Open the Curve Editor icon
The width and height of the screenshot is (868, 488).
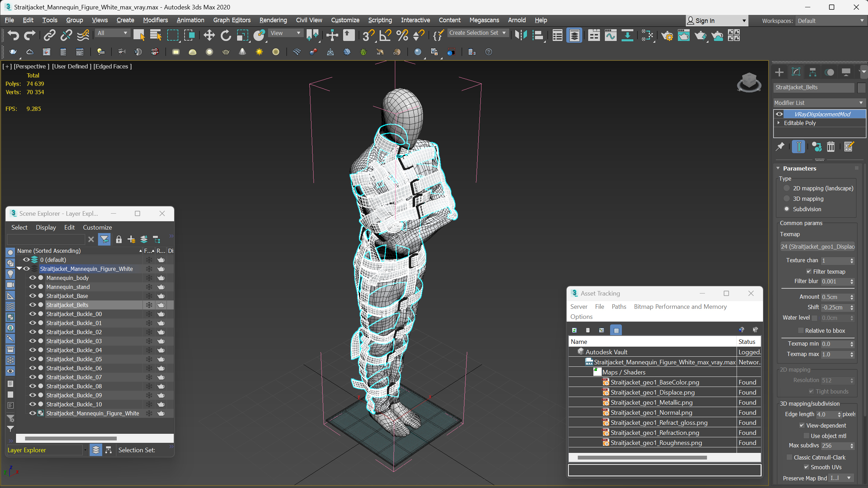(610, 35)
